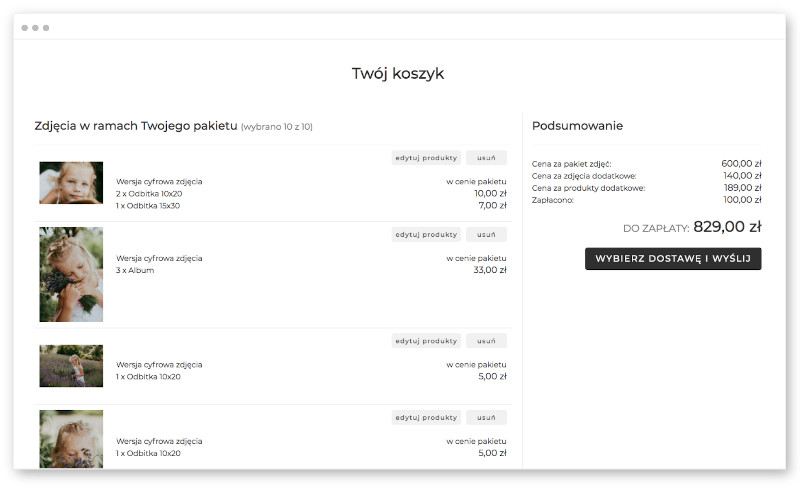Edit products for the lavender bouquet photo
The width and height of the screenshot is (800, 492).
point(426,234)
